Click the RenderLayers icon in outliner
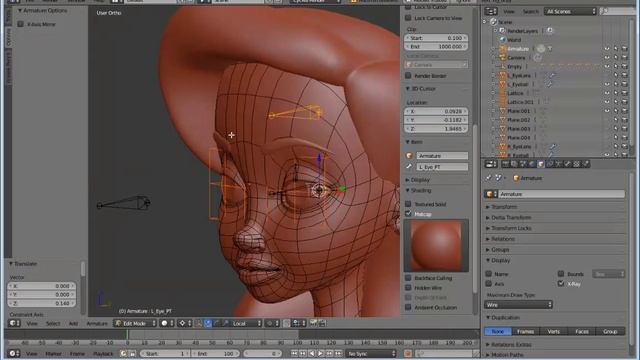This screenshot has height=360, width=640. click(x=502, y=31)
